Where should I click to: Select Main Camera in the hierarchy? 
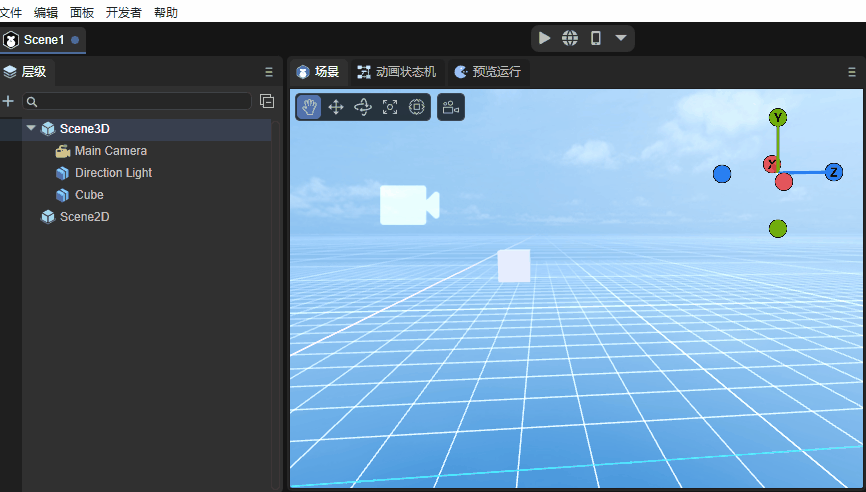pos(110,151)
